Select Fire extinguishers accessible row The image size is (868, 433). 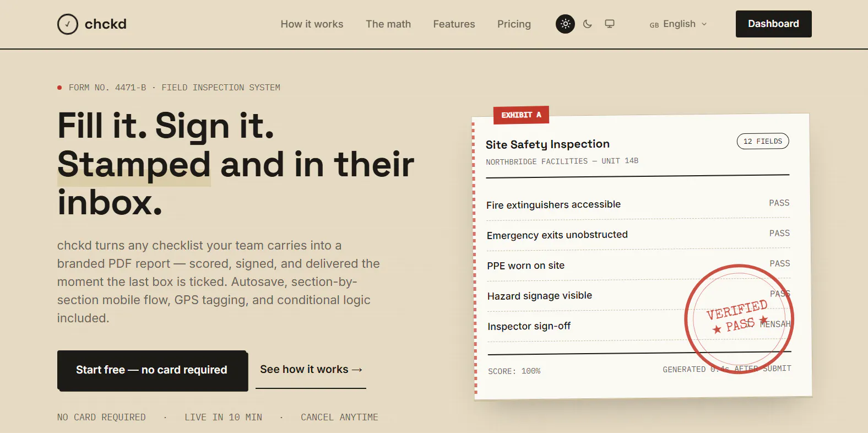[x=638, y=204]
